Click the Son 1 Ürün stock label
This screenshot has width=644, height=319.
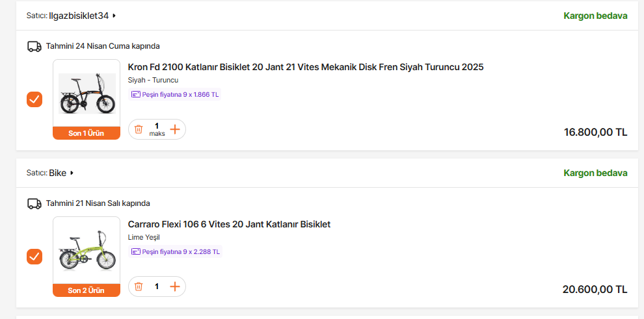pyautogui.click(x=87, y=133)
